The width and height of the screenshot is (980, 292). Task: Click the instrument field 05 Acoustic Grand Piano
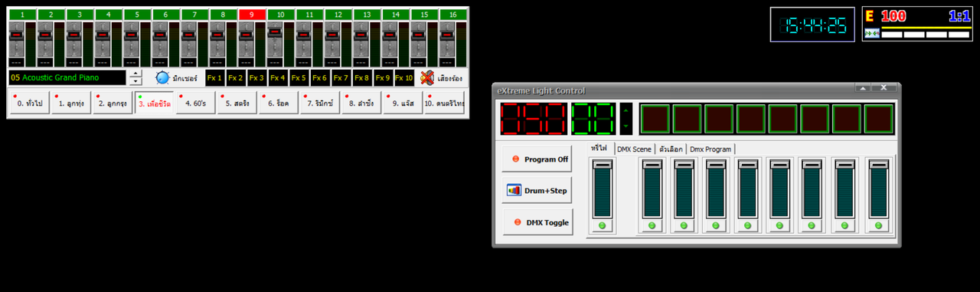click(x=67, y=77)
